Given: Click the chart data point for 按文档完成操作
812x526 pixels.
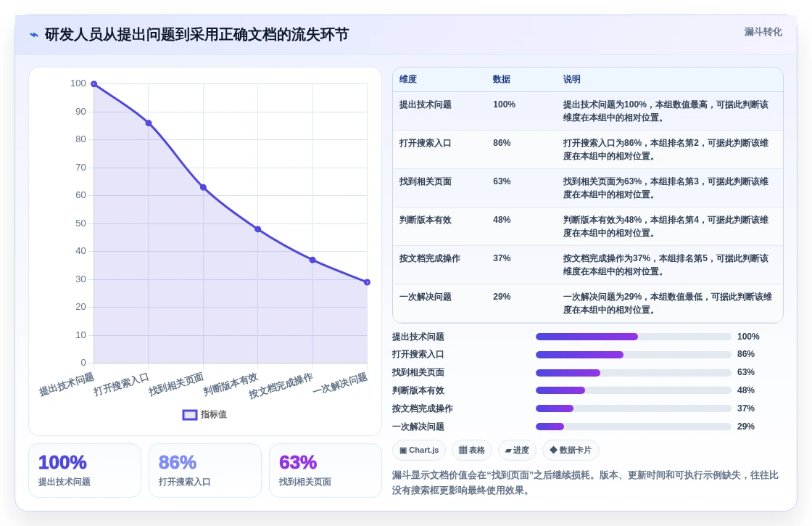Looking at the screenshot, I should (x=312, y=260).
